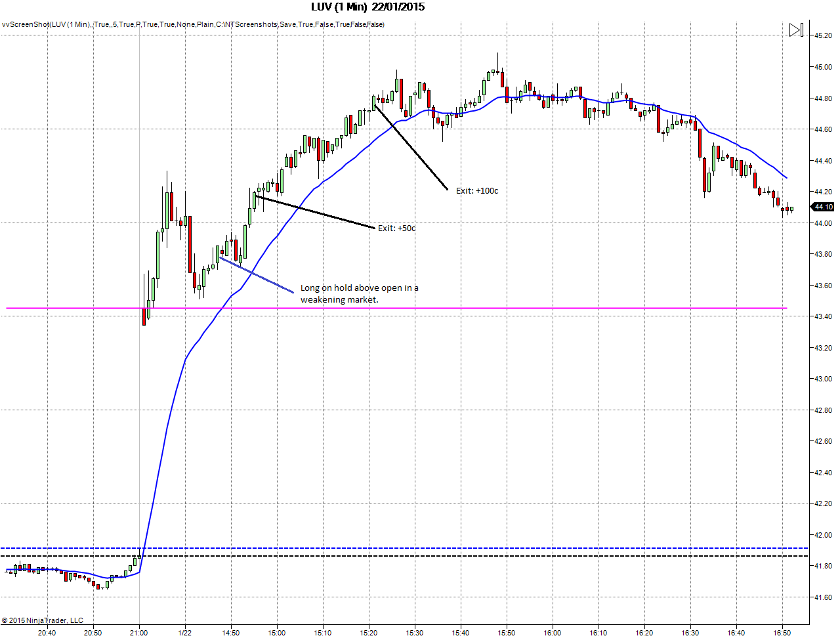Click the 20:50 time axis label
Screen dimensions: 840x642
pyautogui.click(x=93, y=633)
